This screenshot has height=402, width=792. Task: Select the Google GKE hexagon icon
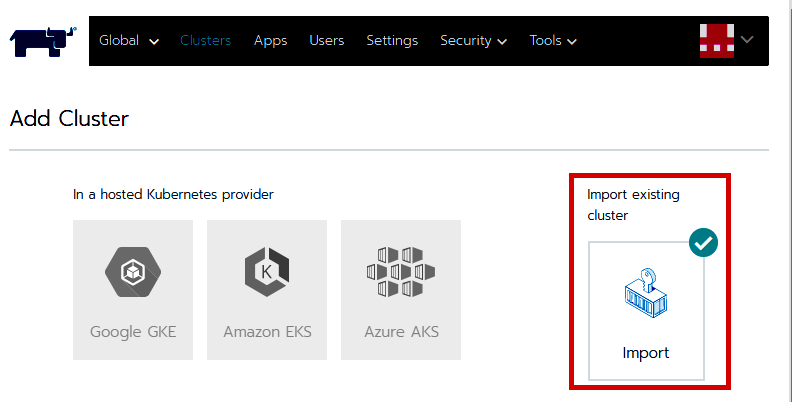[x=133, y=272]
